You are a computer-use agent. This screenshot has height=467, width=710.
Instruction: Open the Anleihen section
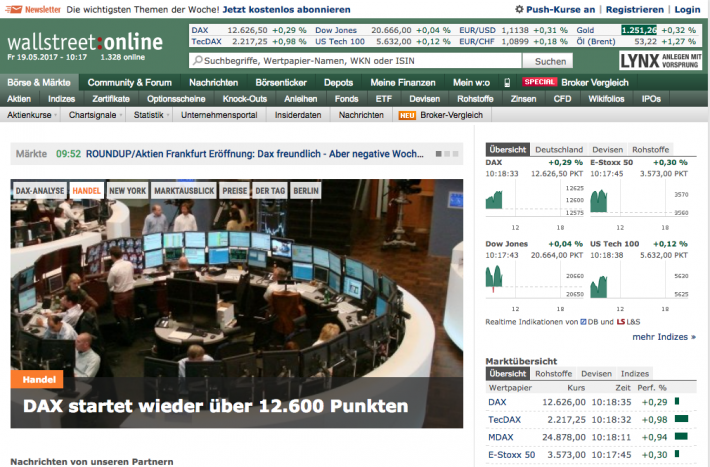click(x=301, y=99)
